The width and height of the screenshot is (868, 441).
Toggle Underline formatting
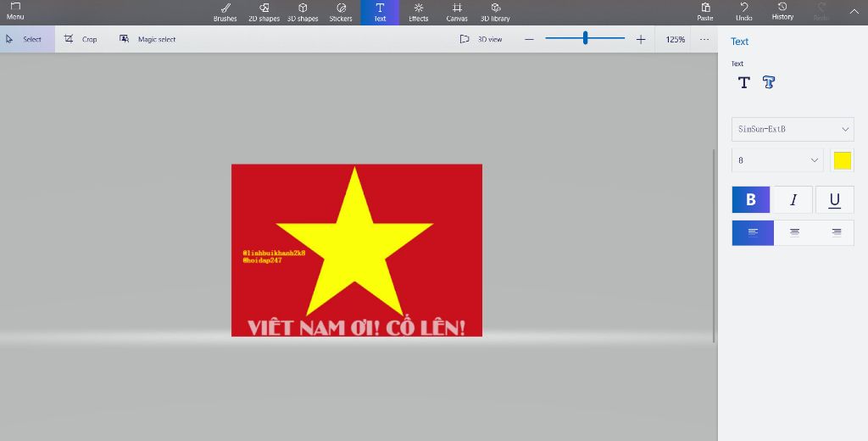click(835, 199)
